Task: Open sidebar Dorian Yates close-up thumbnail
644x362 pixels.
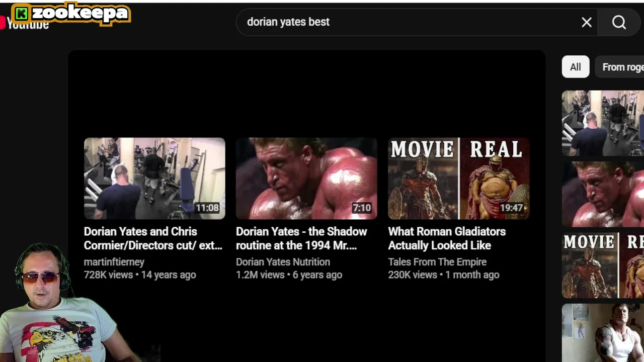Action: pyautogui.click(x=603, y=195)
